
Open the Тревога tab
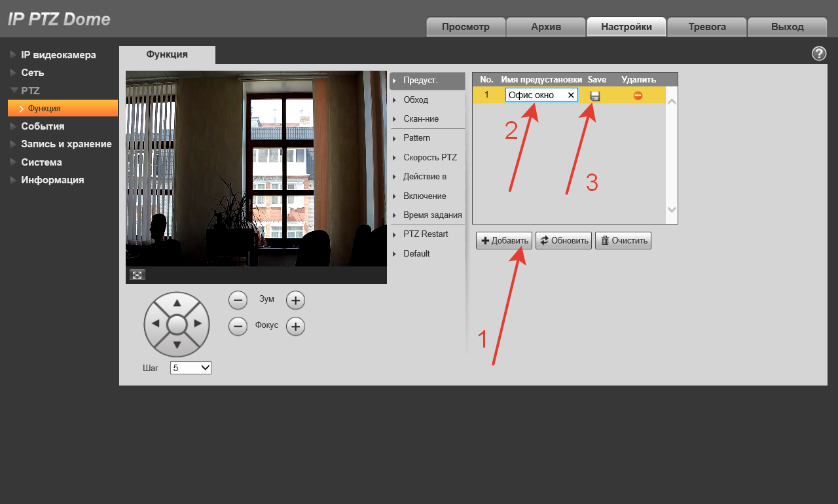click(707, 27)
